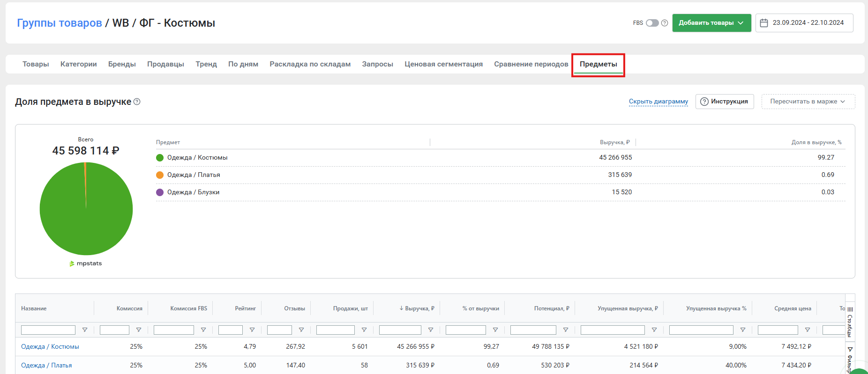Viewport: 868px width, 374px height.
Task: Click the filter funnel for the Название column
Action: [85, 330]
